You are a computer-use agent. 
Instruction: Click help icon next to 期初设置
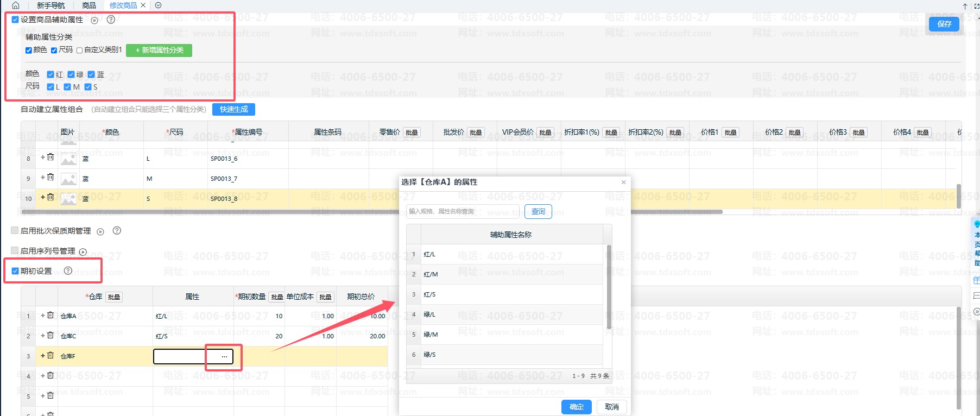(x=68, y=271)
